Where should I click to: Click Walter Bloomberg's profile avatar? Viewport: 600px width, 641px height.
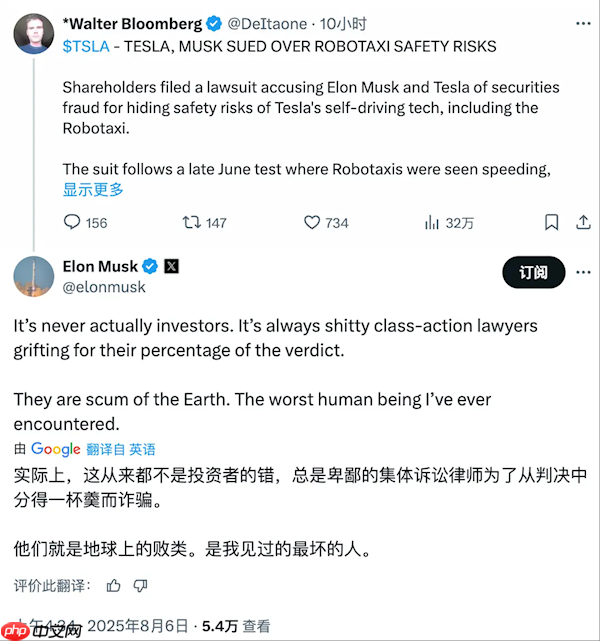tap(33, 34)
